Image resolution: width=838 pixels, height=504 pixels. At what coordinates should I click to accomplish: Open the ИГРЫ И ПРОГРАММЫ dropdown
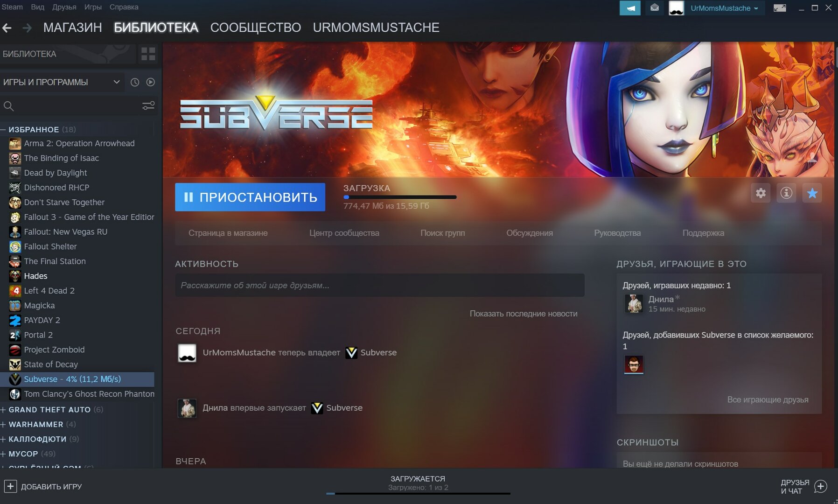[62, 82]
